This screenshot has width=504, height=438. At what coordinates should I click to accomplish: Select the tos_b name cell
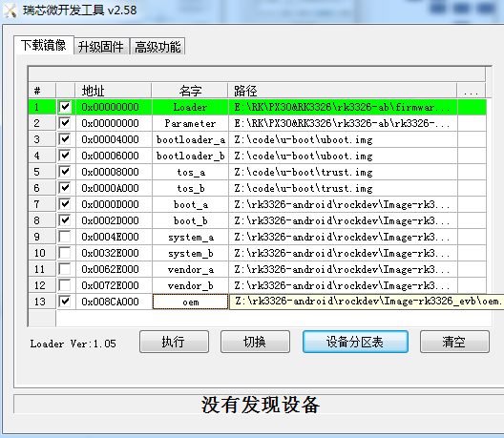tap(190, 188)
